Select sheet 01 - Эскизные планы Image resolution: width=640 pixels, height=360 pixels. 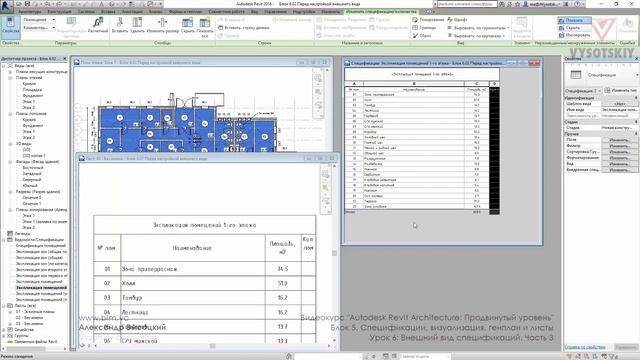[35, 311]
